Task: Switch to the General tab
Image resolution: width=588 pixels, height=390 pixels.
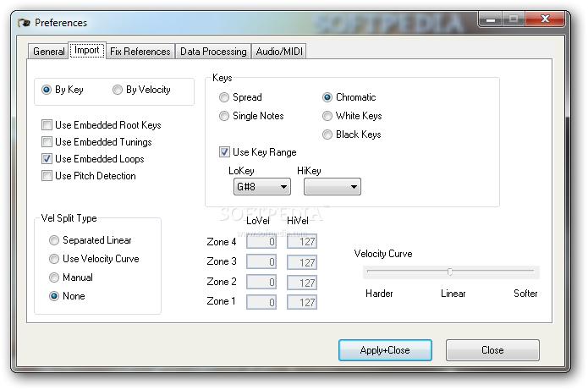Action: point(48,52)
